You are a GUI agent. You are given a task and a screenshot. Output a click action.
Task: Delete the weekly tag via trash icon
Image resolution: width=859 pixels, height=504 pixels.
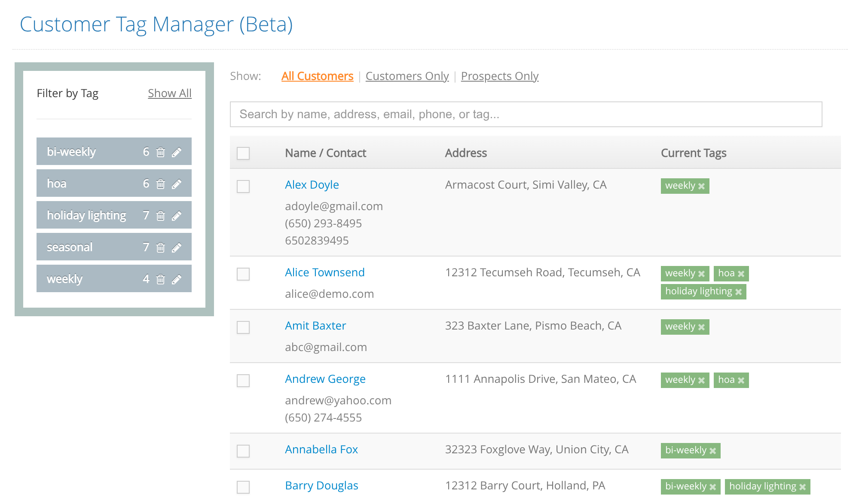click(161, 279)
